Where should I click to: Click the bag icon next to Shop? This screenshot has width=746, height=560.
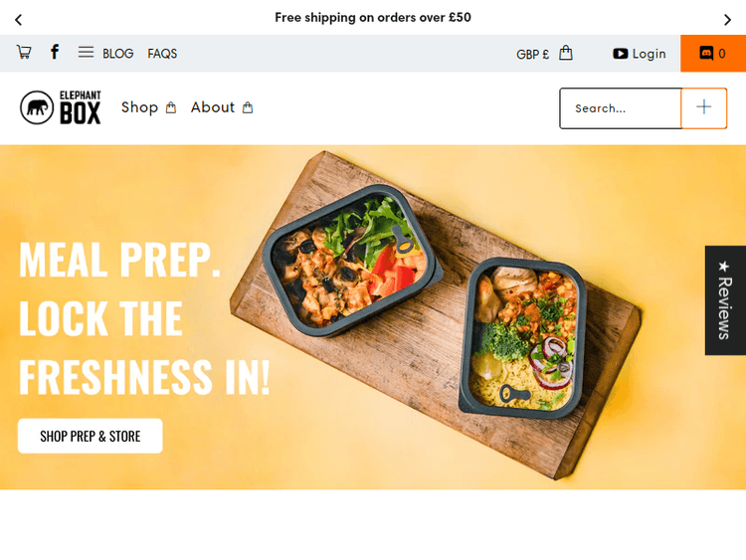(171, 108)
